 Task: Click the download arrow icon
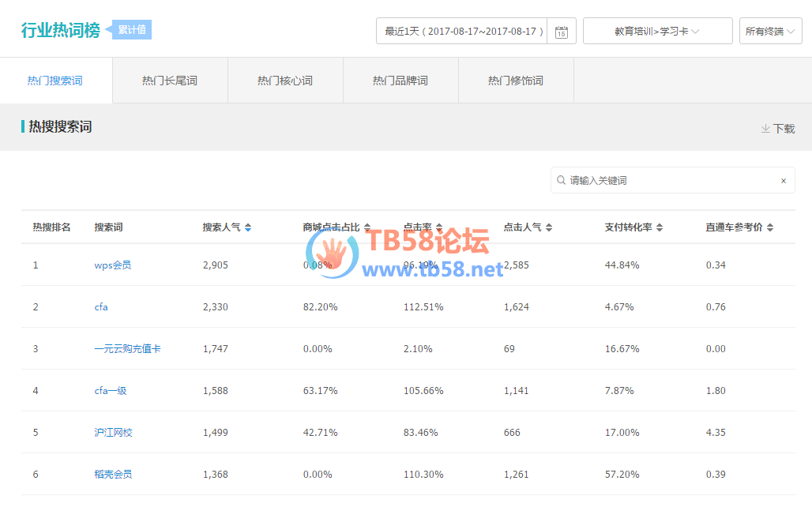click(x=765, y=128)
